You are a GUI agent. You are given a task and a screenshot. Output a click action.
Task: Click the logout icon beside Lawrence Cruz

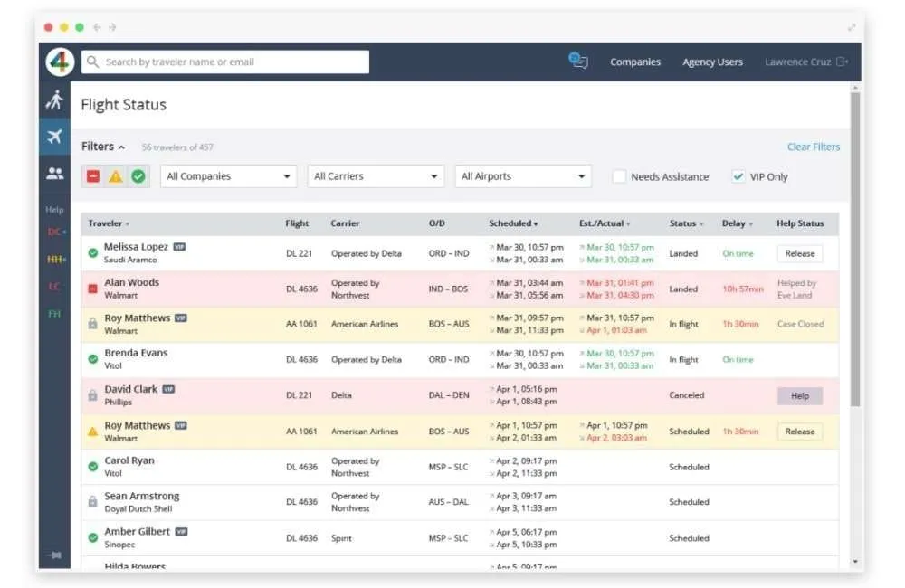[843, 62]
